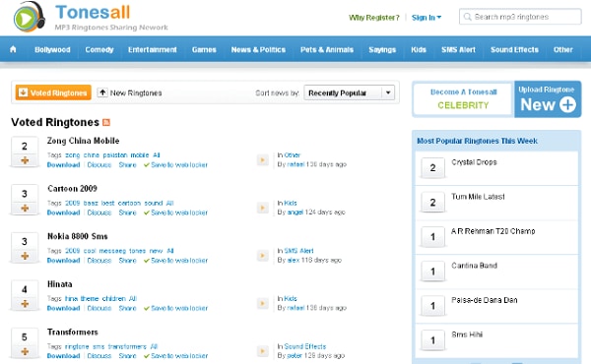This screenshot has width=591, height=364.
Task: Focus the Search mp3 ringtones field
Action: point(520,17)
